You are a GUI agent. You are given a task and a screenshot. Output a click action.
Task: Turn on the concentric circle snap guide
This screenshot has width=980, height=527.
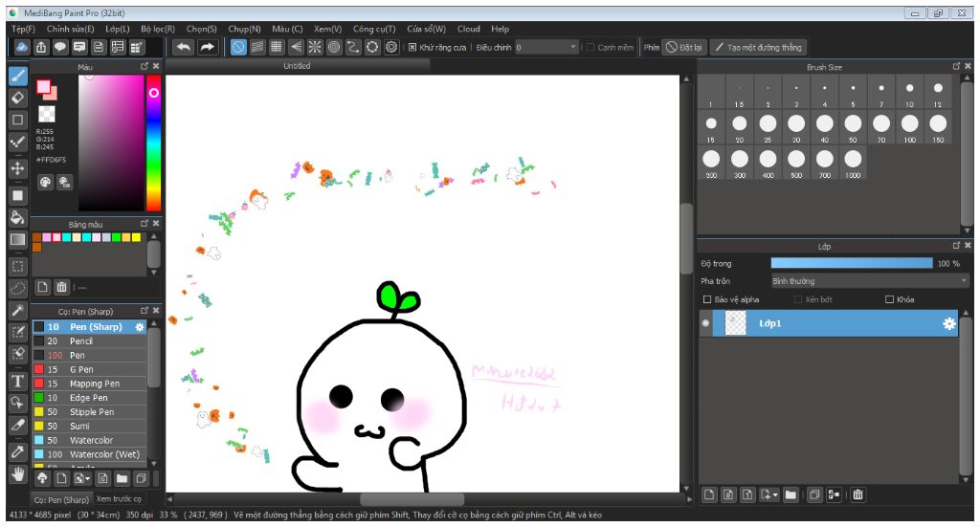(334, 47)
